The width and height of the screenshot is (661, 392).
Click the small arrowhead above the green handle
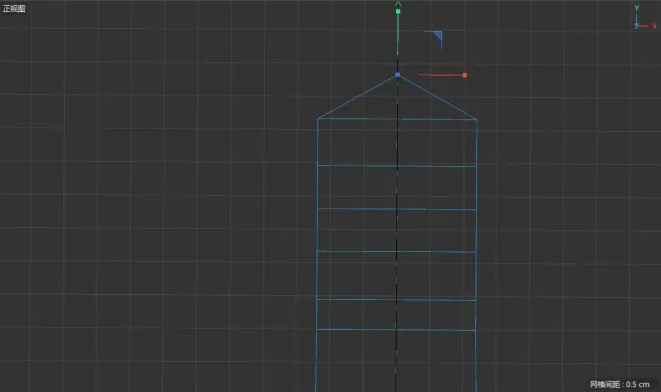(398, 4)
